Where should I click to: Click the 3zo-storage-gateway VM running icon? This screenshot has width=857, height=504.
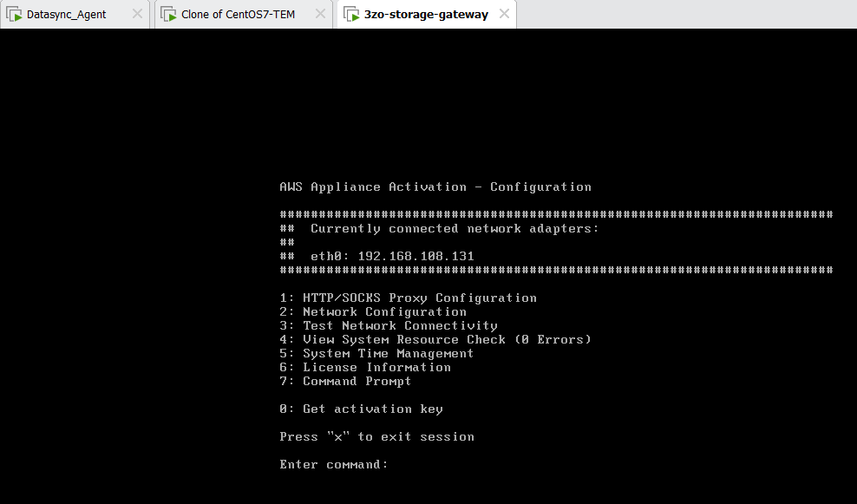[x=351, y=14]
